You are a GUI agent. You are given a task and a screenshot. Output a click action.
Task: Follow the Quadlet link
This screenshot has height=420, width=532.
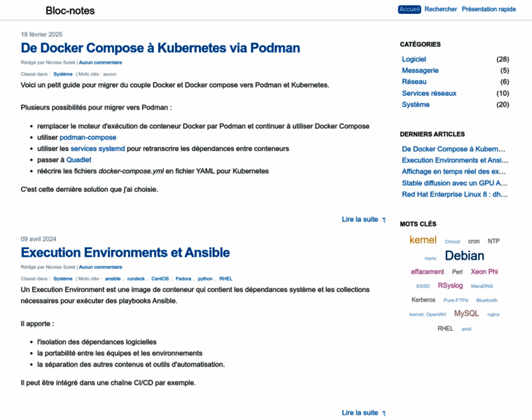tap(79, 160)
